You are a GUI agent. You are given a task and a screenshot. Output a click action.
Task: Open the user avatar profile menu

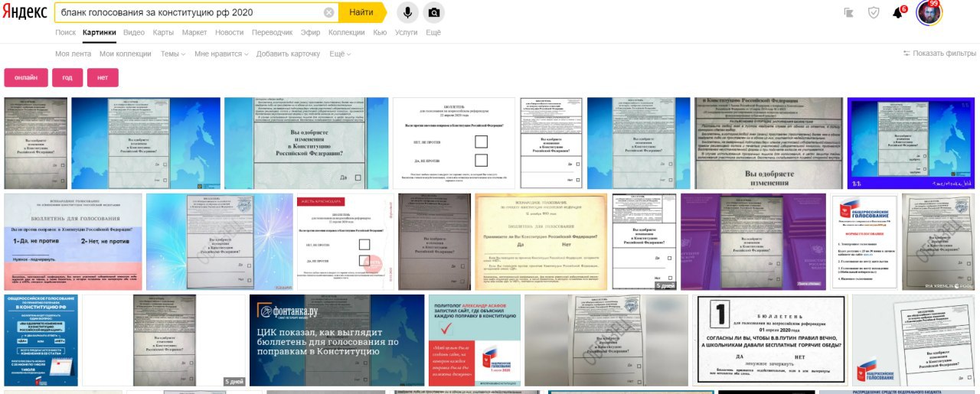929,12
